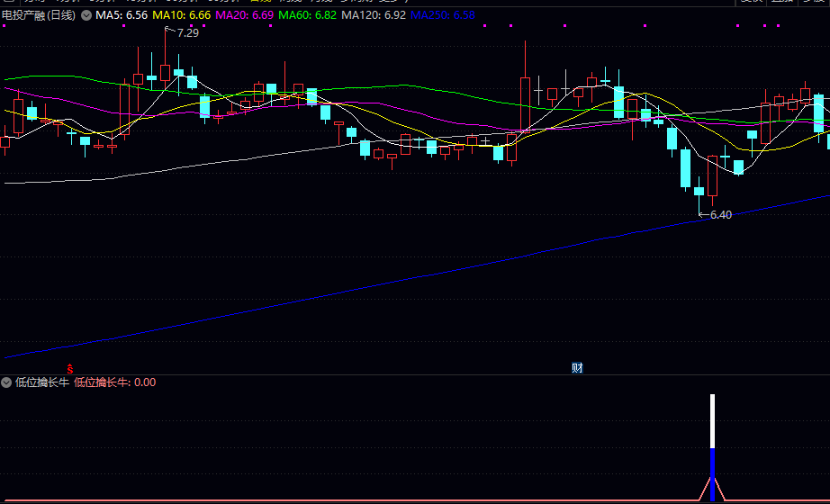
Task: Expand the 低位擒长牛 indicator dropdown arrow
Action: click(x=6, y=382)
